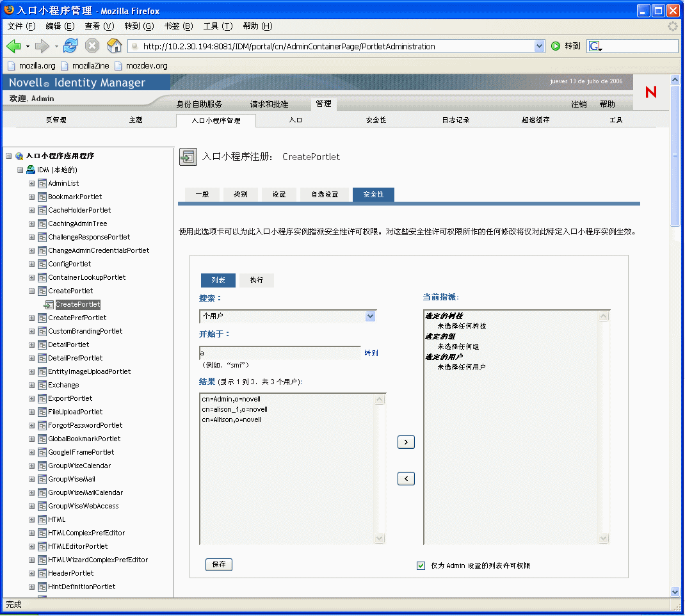Image resolution: width=685 pixels, height=616 pixels.
Task: Click the IDM application icon in tree
Action: tap(31, 170)
